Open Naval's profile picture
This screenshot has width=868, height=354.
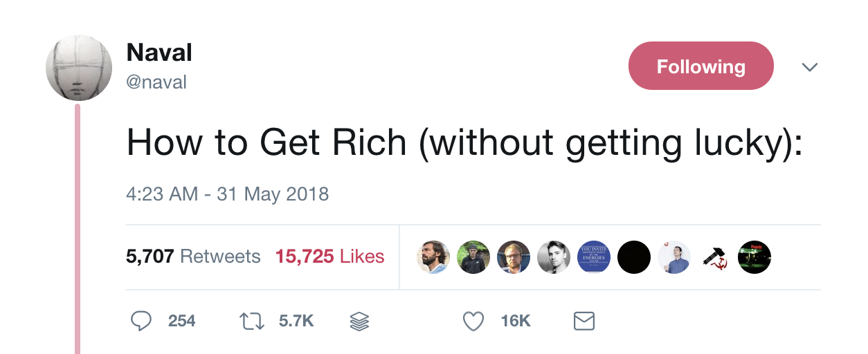(79, 68)
